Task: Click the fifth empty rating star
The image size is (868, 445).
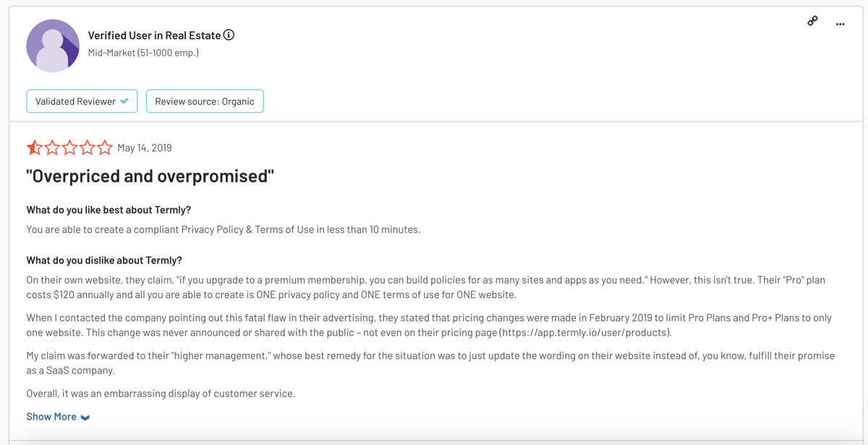Action: (x=105, y=148)
